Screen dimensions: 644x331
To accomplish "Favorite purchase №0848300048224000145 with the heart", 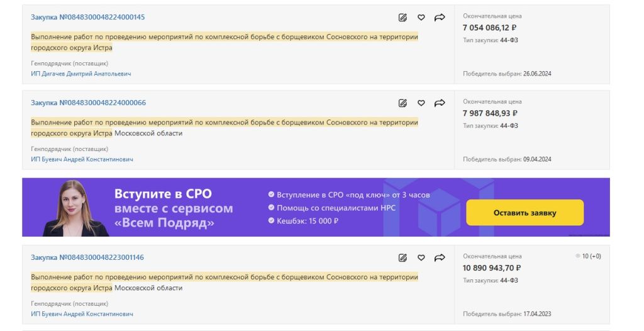I will [x=421, y=18].
